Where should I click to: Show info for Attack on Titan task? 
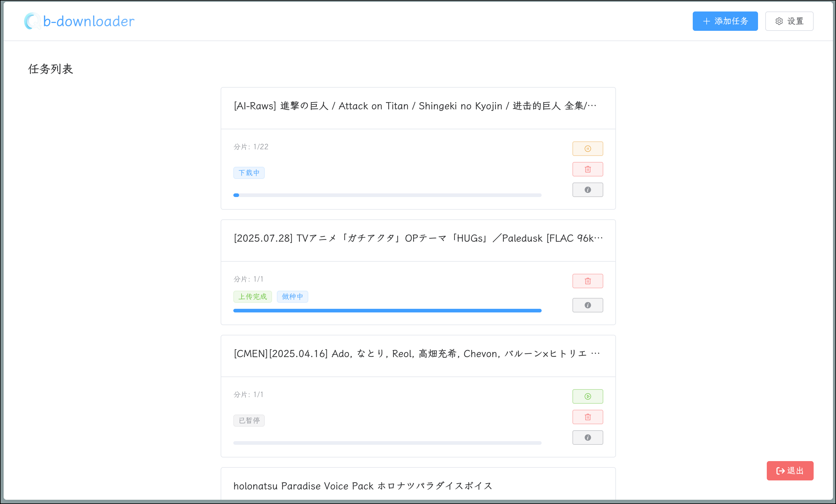click(587, 190)
